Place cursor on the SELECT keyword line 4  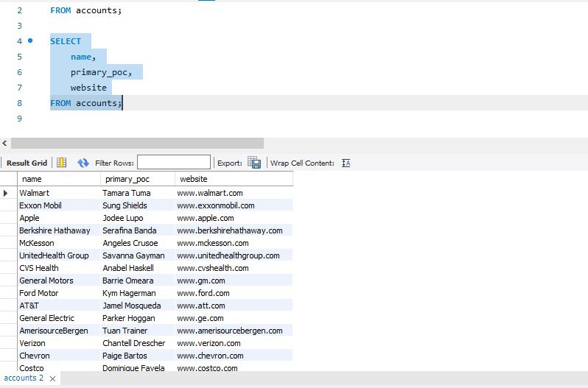point(66,41)
